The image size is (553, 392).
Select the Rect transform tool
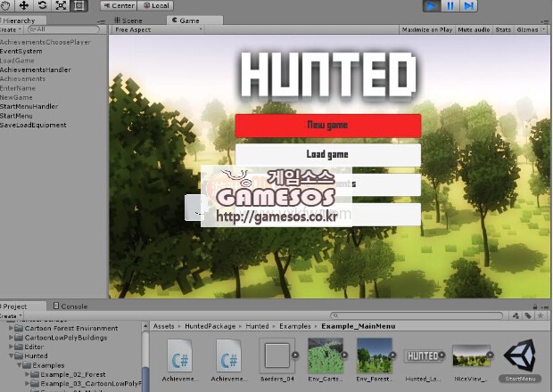point(79,5)
